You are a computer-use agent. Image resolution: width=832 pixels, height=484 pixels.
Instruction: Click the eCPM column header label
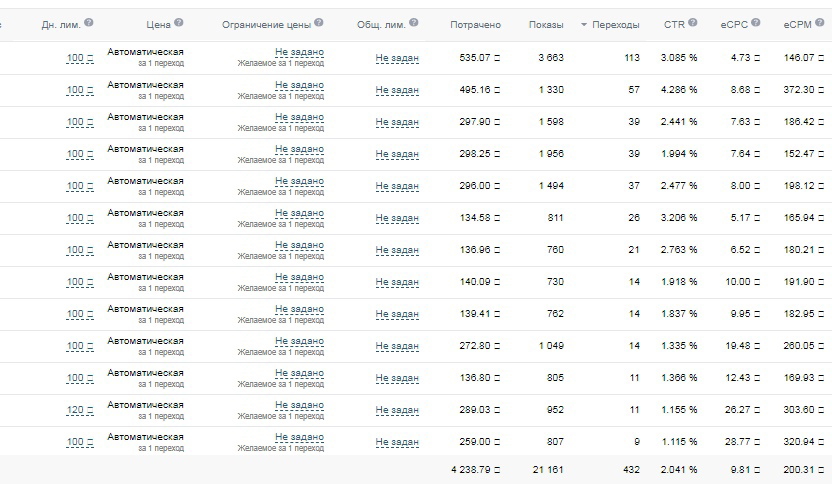click(x=798, y=24)
